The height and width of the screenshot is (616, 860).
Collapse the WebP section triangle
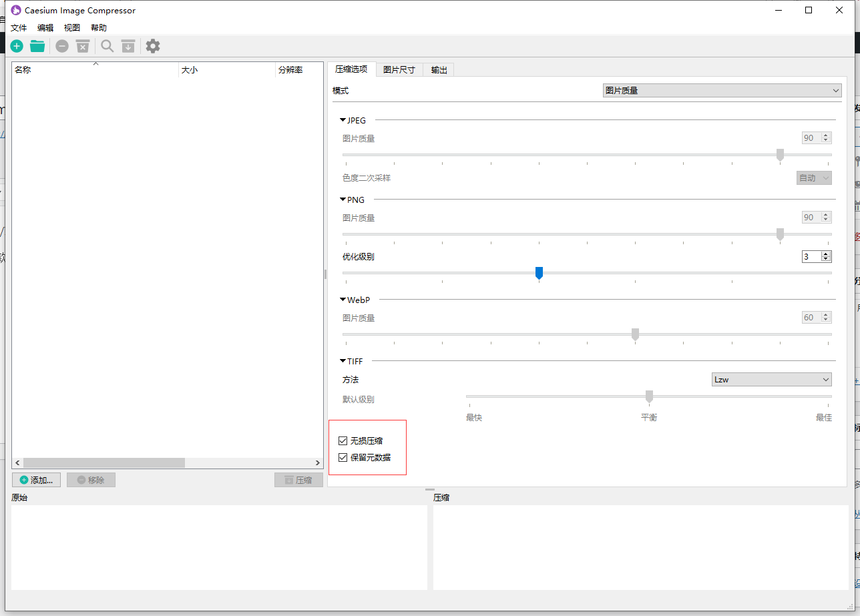point(343,300)
